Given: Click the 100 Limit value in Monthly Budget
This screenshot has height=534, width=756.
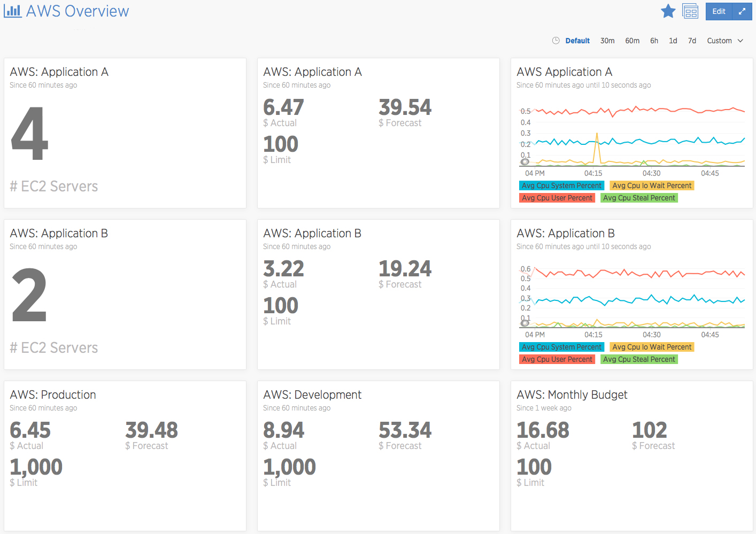Looking at the screenshot, I should [534, 467].
